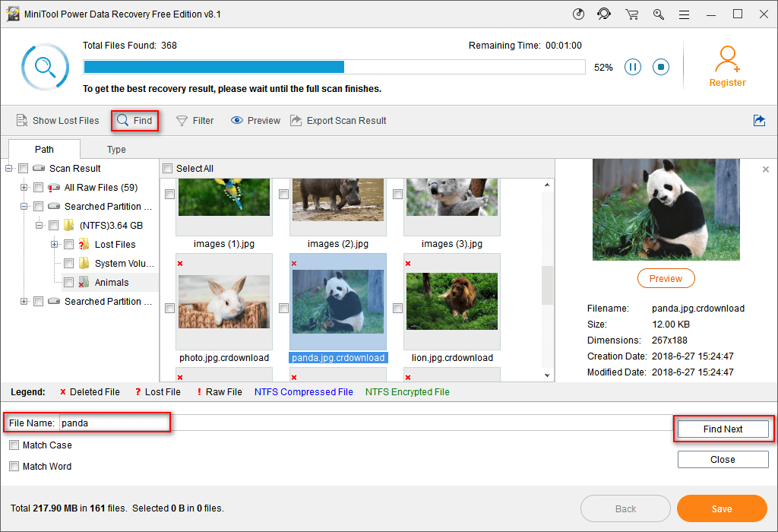Select the rabbit photo.jpg.crdownload thumbnail
This screenshot has width=778, height=532.
(224, 302)
